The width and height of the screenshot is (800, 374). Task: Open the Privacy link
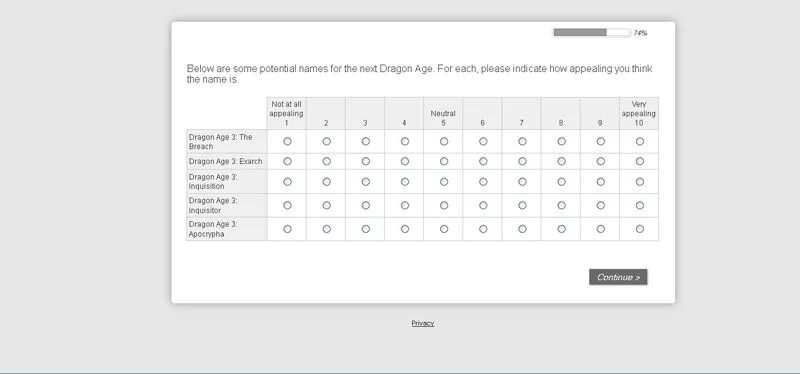(x=423, y=323)
